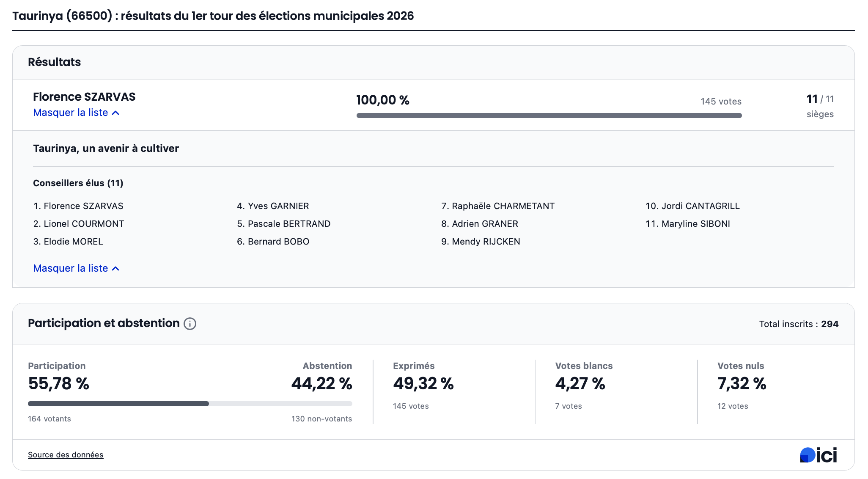Select councillor 7. Raphaële CHARMETANT
Image resolution: width=868 pixels, height=479 pixels.
[498, 206]
